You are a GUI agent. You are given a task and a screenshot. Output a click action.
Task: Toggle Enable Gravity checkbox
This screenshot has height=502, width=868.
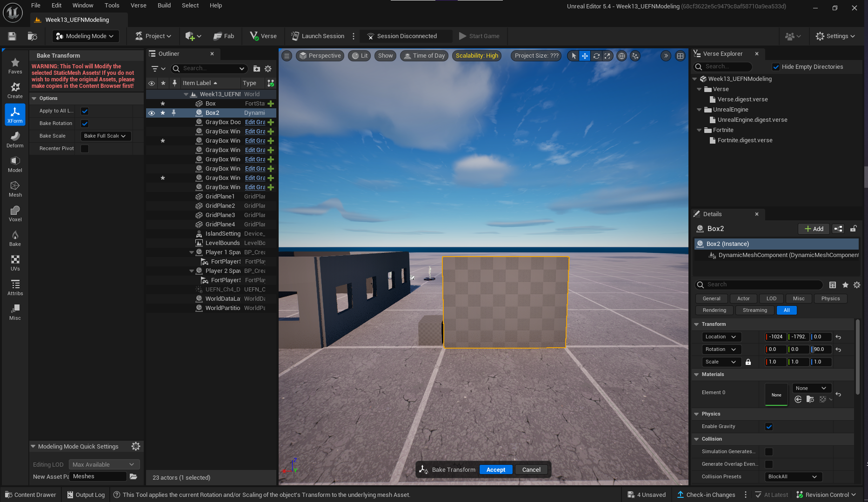pos(769,426)
